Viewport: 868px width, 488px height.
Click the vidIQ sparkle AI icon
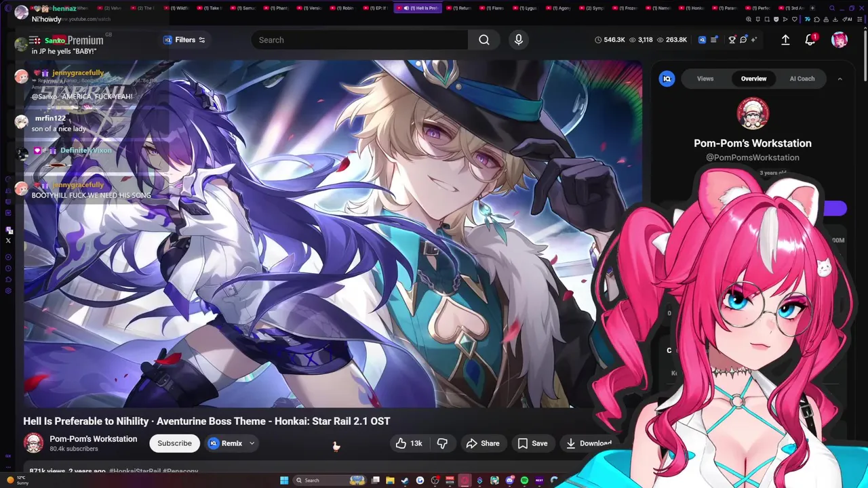[x=754, y=40]
